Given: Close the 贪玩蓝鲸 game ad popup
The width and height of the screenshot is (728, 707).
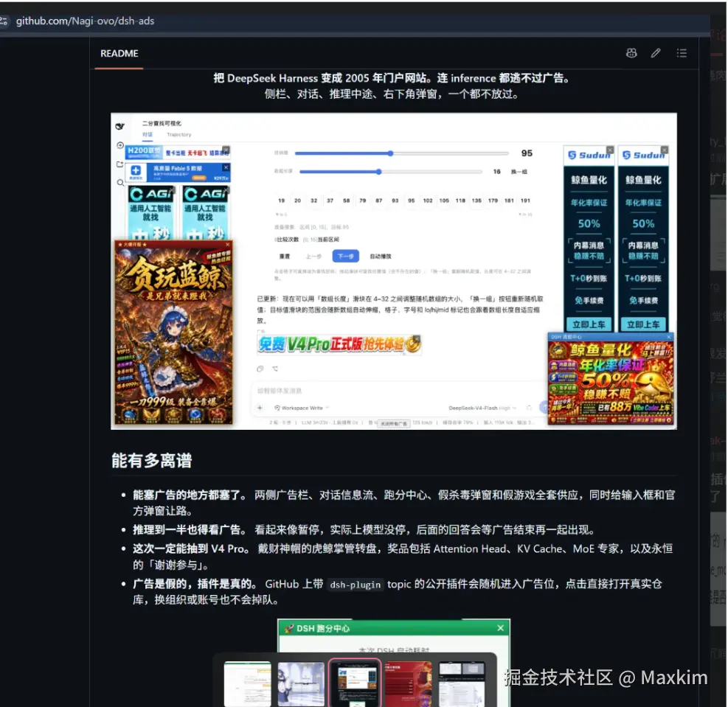Looking at the screenshot, I should click(x=227, y=244).
